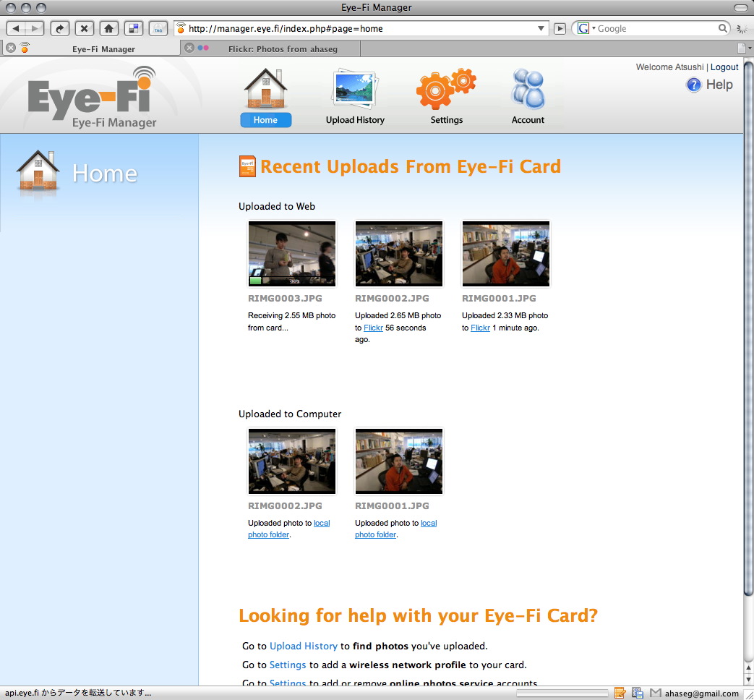Click the save-session status bar icon
The image size is (754, 700).
coord(638,693)
